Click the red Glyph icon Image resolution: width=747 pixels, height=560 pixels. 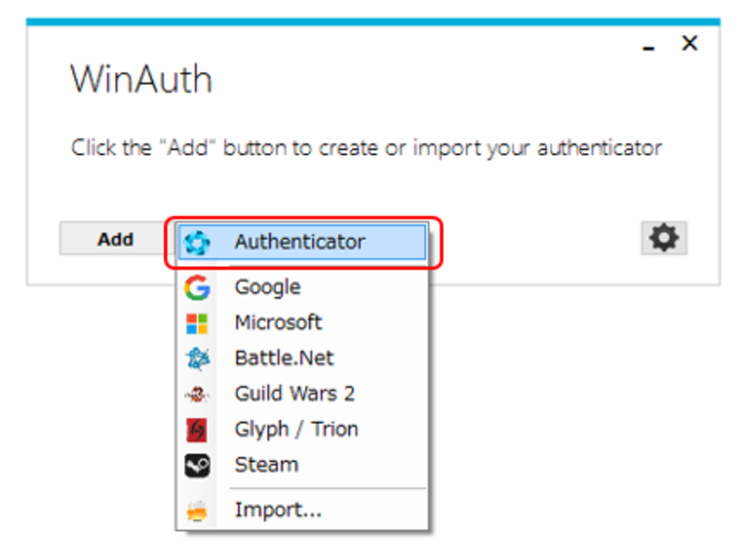click(196, 429)
